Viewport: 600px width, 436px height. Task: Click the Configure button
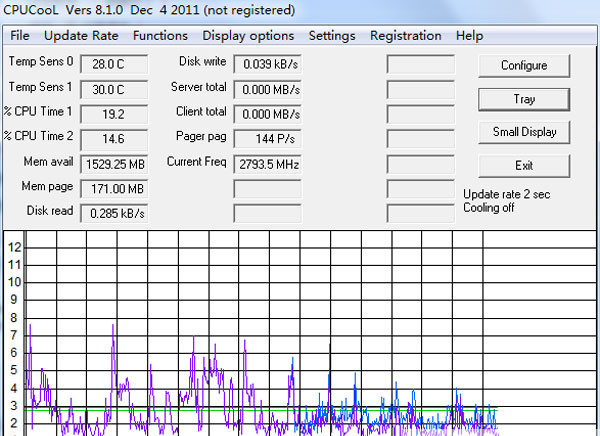tap(524, 66)
